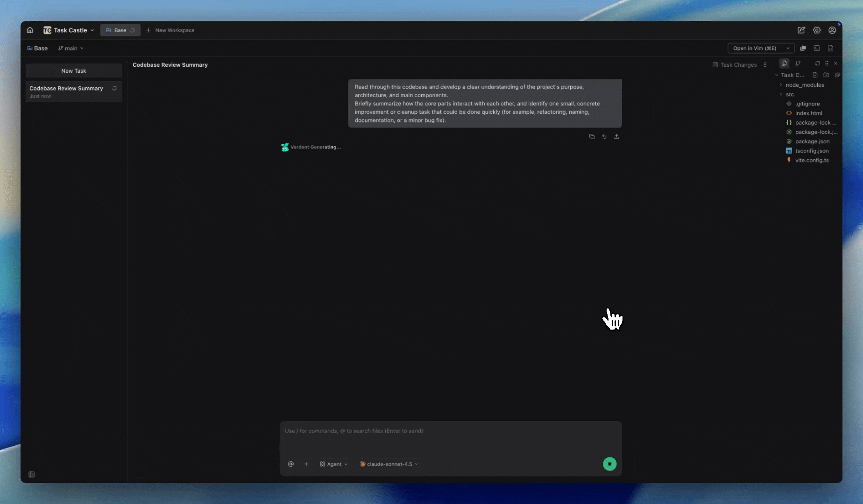Screen dimensions: 863x504
Task: Create a new file in explorer
Action: pyautogui.click(x=815, y=75)
